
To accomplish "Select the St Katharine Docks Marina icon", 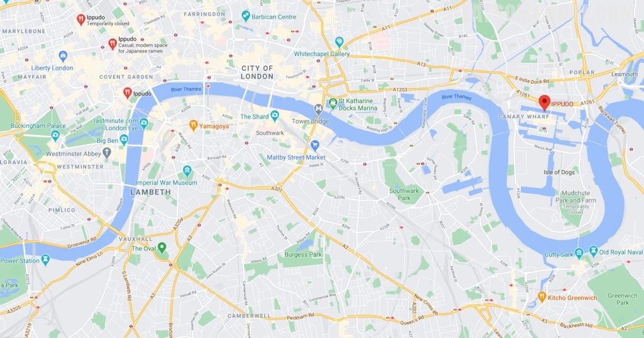I will coord(333,103).
